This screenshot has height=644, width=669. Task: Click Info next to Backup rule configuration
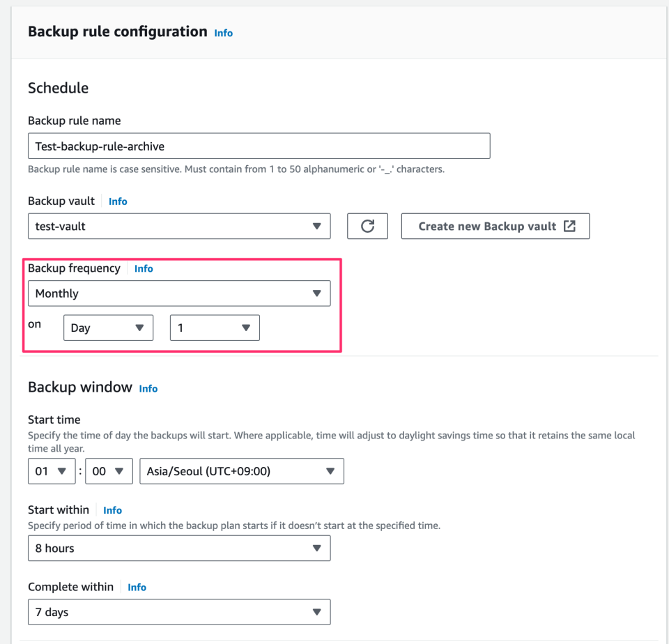pyautogui.click(x=223, y=33)
